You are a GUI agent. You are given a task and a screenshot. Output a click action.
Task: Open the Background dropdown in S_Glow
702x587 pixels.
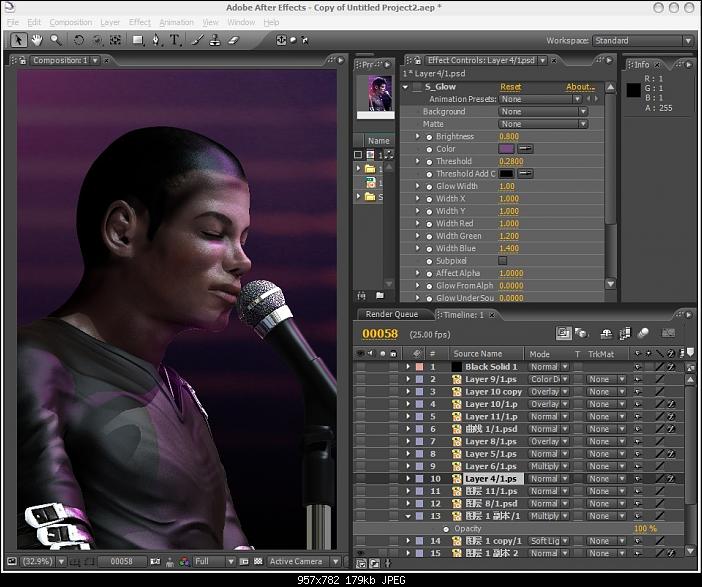tap(543, 111)
